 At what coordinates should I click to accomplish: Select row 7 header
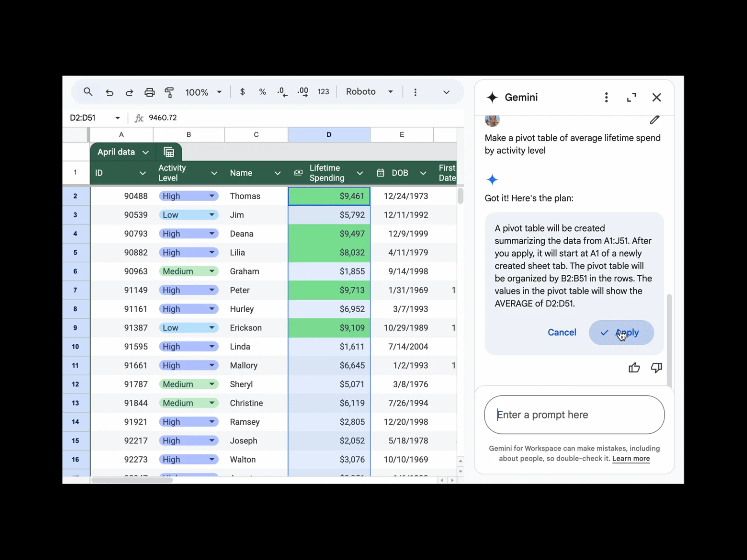point(75,290)
